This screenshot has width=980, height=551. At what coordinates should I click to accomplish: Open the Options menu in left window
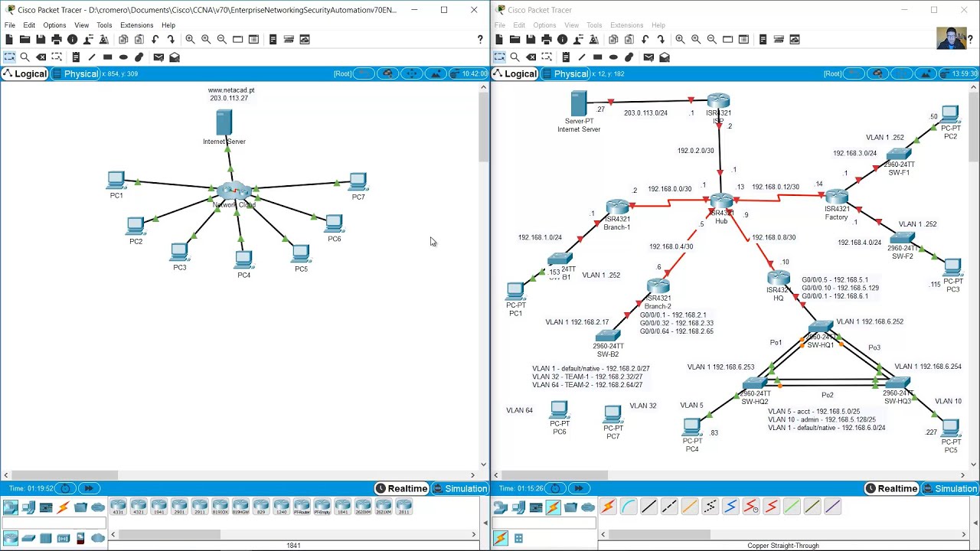54,25
